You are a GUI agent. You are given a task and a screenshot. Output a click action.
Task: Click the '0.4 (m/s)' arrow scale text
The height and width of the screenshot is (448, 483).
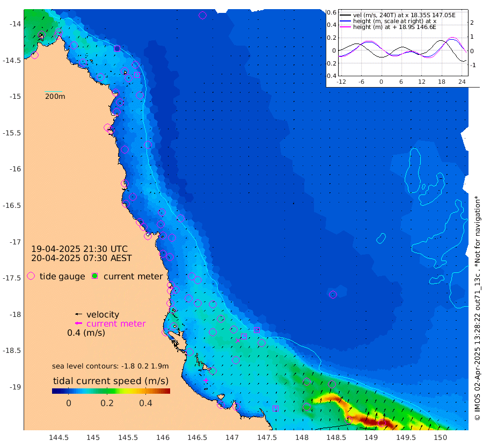86,333
